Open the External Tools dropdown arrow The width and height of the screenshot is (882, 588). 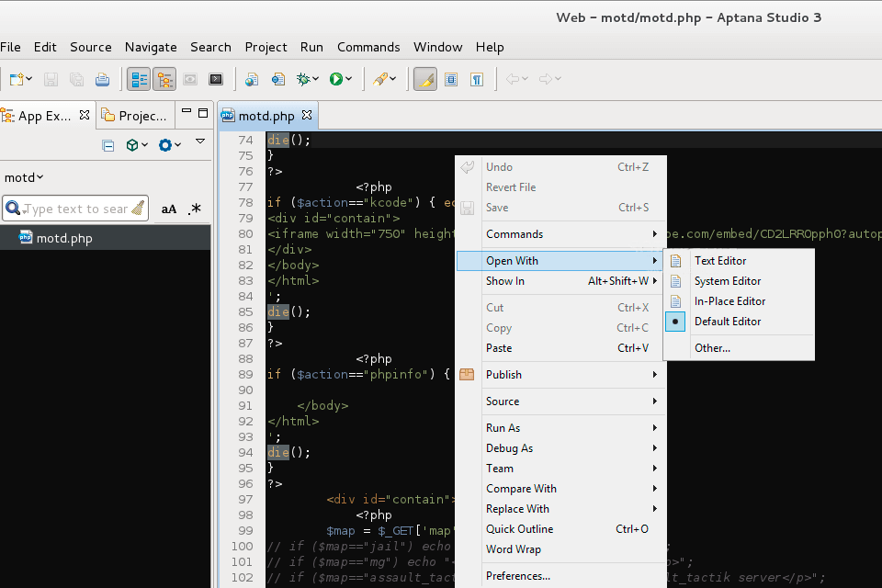click(392, 79)
